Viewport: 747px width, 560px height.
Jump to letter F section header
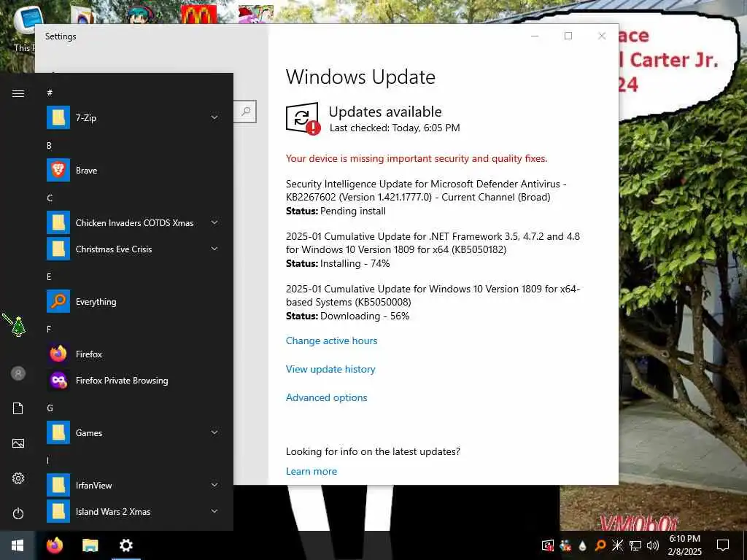point(49,329)
